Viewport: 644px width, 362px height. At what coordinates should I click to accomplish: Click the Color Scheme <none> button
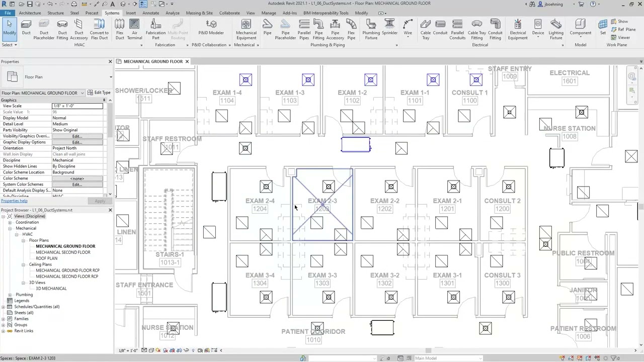click(77, 178)
